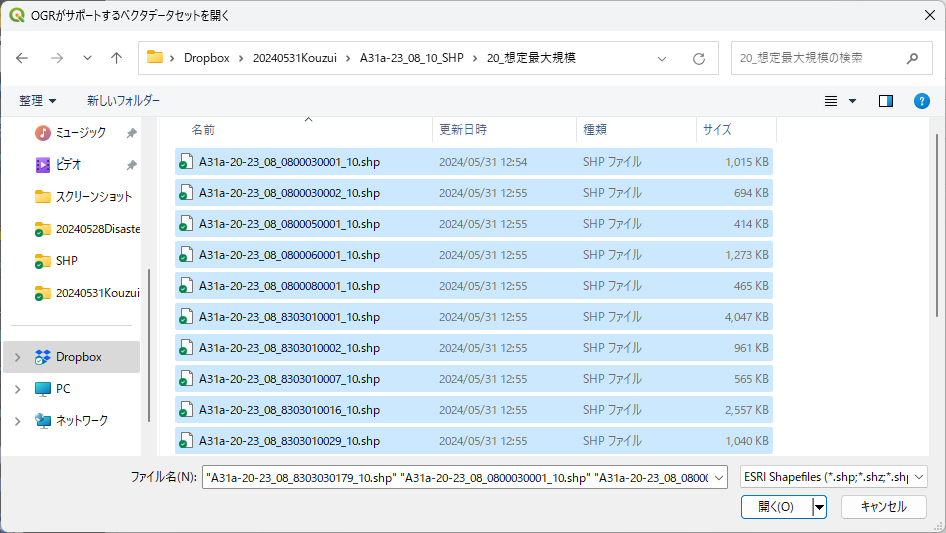This screenshot has width=946, height=533.
Task: Select the Dropbox icon in sidebar
Action: coord(43,357)
